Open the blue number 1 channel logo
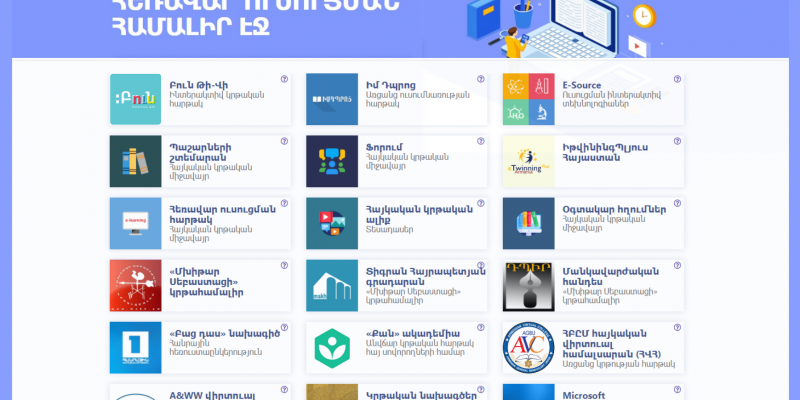This screenshot has height=400, width=800. 135,347
